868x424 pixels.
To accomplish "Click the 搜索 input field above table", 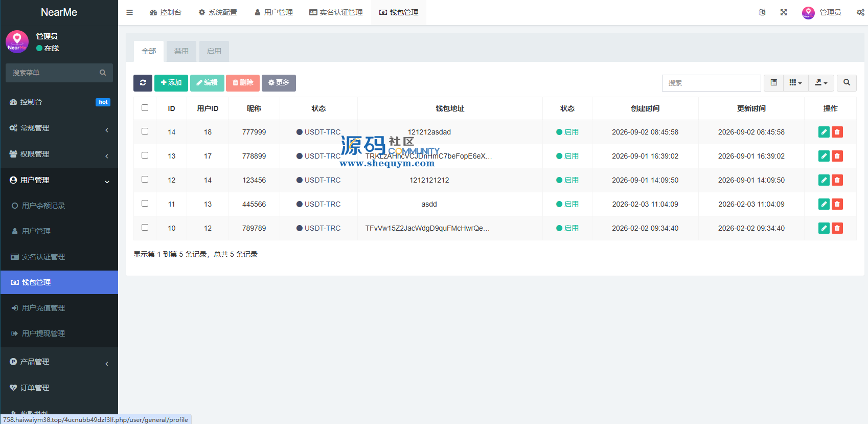I will (x=711, y=83).
